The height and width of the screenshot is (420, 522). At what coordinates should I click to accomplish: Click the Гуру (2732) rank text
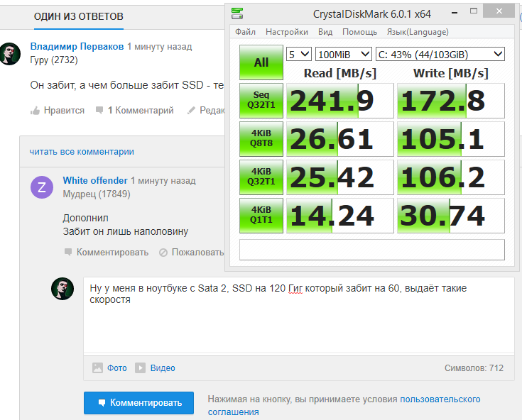[x=54, y=60]
